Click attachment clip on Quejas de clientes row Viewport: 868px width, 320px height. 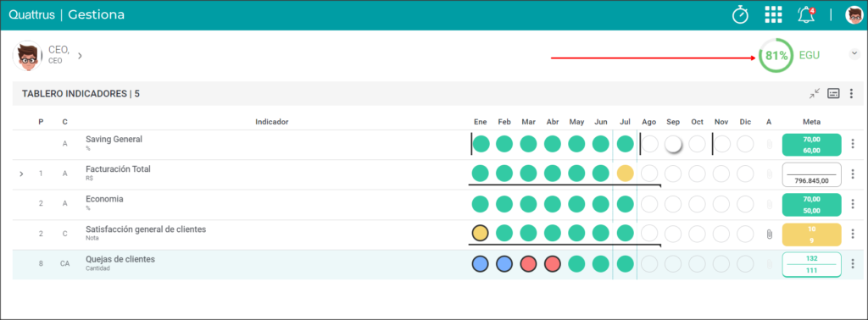click(x=769, y=264)
